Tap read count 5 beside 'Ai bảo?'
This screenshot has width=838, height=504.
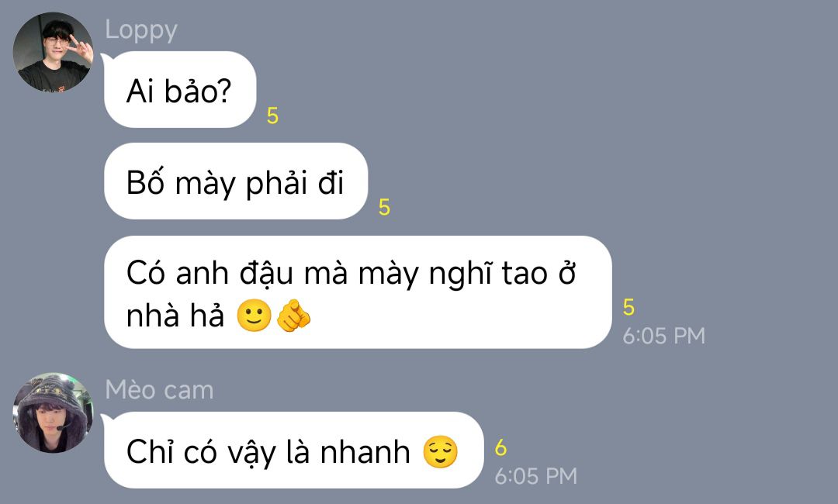pos(272,116)
